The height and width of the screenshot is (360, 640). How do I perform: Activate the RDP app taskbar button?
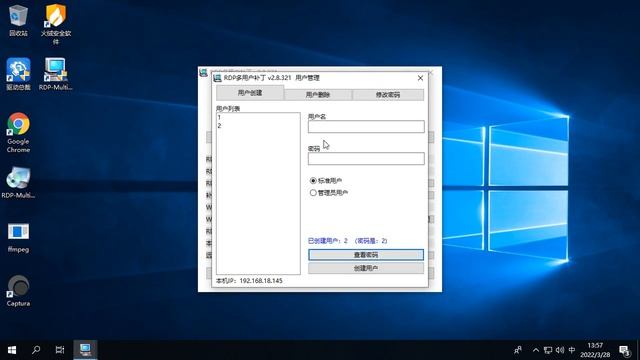(85, 350)
